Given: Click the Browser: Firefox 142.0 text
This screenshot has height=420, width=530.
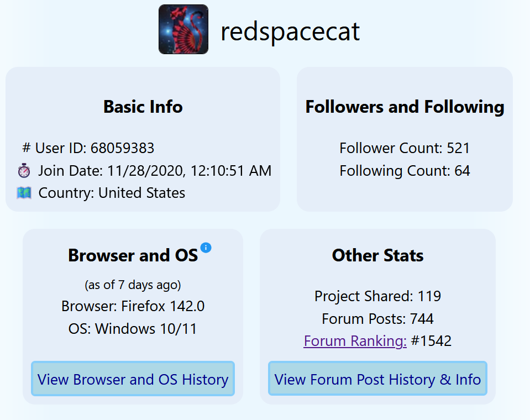Looking at the screenshot, I should pyautogui.click(x=133, y=306).
